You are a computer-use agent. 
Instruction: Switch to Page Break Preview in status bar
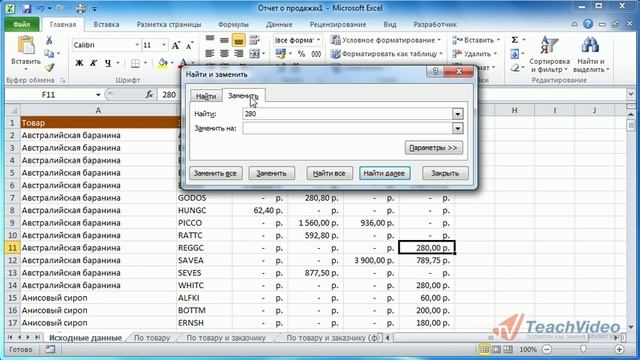click(x=508, y=349)
